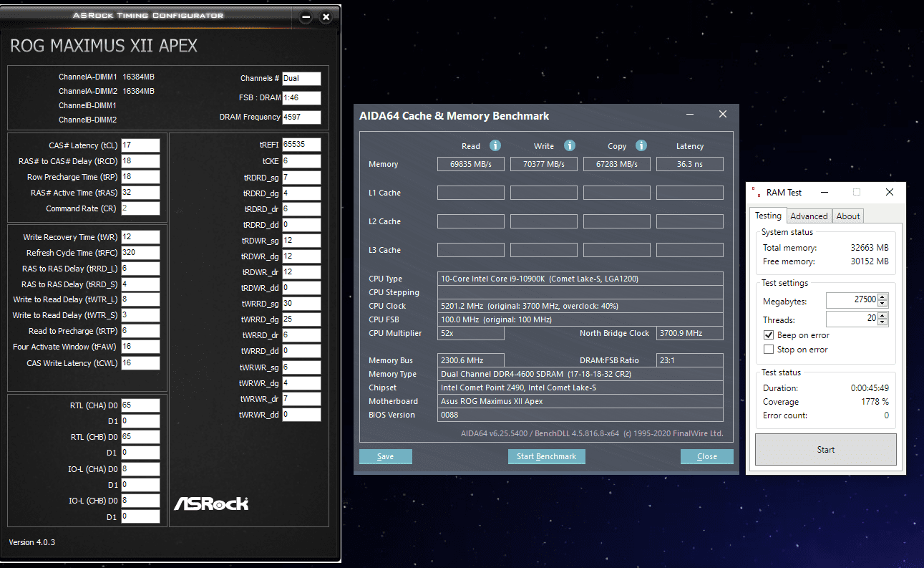Increase Megabytes value with up stepper arrow
The width and height of the screenshot is (924, 568).
(x=882, y=297)
